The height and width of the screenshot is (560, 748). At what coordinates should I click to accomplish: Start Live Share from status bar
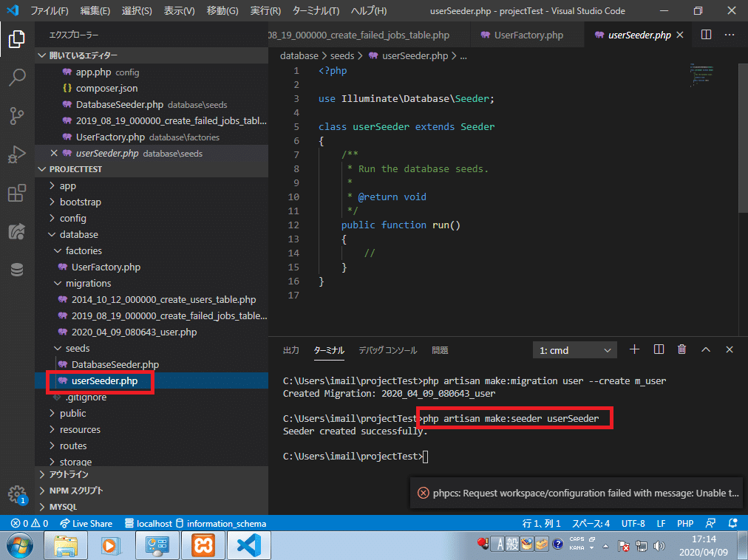click(x=86, y=523)
